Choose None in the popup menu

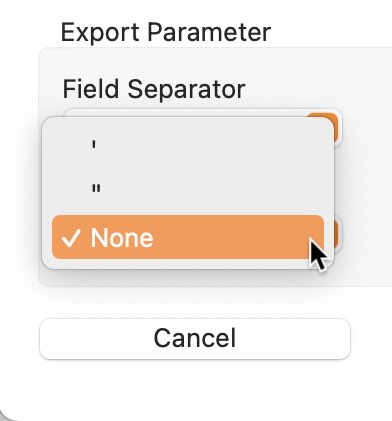point(188,237)
